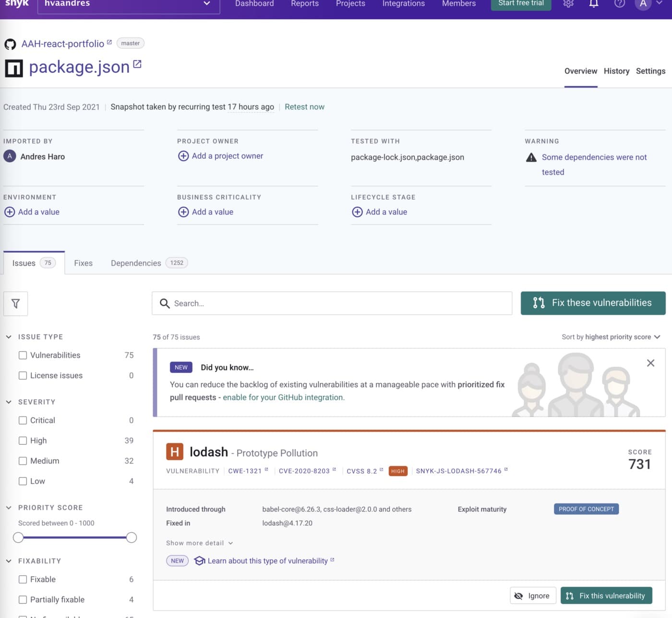Click the plus icon under Business Criticality
This screenshot has width=672, height=618.
tap(183, 212)
